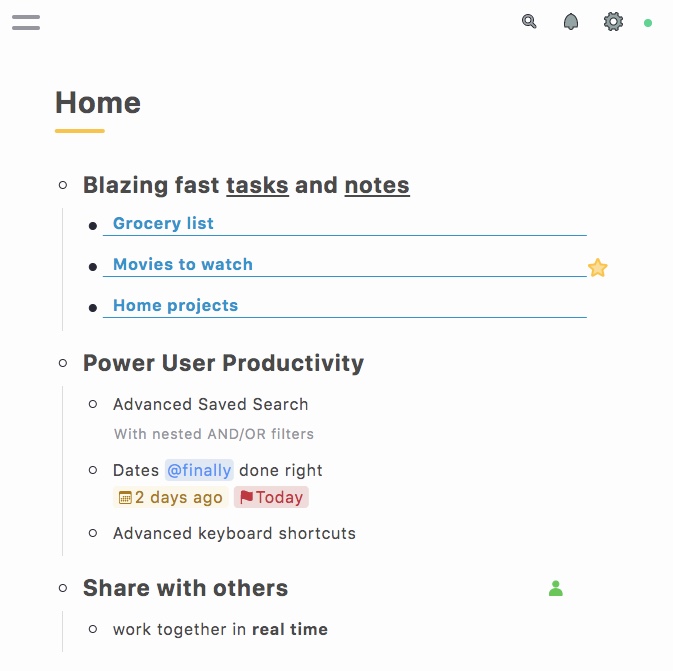The image size is (673, 671).
Task: Collapse the Power User Productivity bullet
Action: [x=63, y=363]
